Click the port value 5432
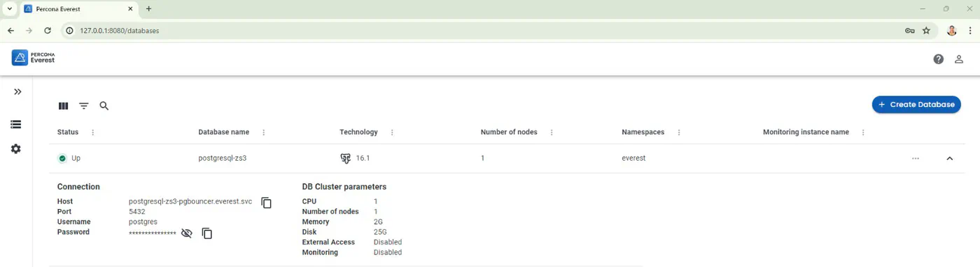This screenshot has height=267, width=980. [x=137, y=212]
